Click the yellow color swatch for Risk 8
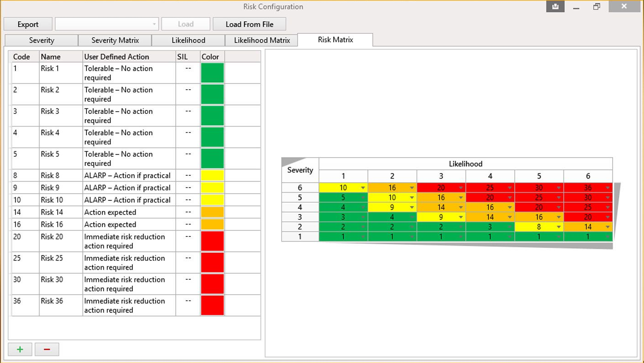The width and height of the screenshot is (644, 363). click(x=213, y=175)
